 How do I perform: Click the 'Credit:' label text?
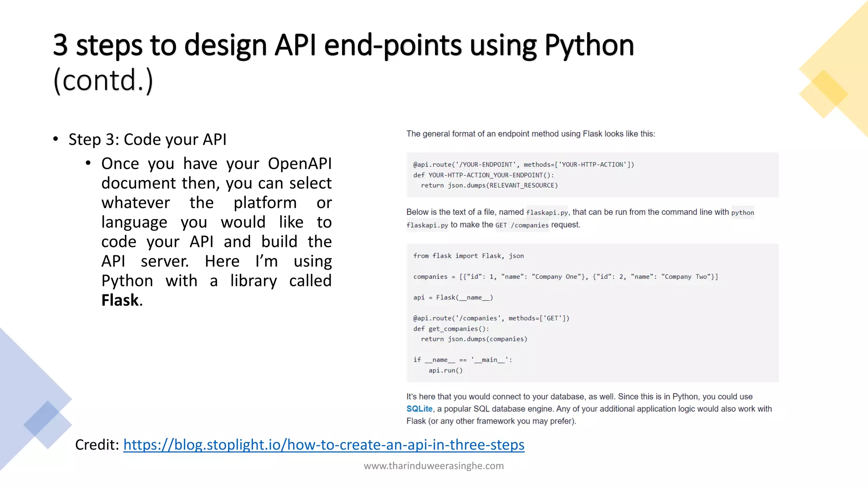97,444
